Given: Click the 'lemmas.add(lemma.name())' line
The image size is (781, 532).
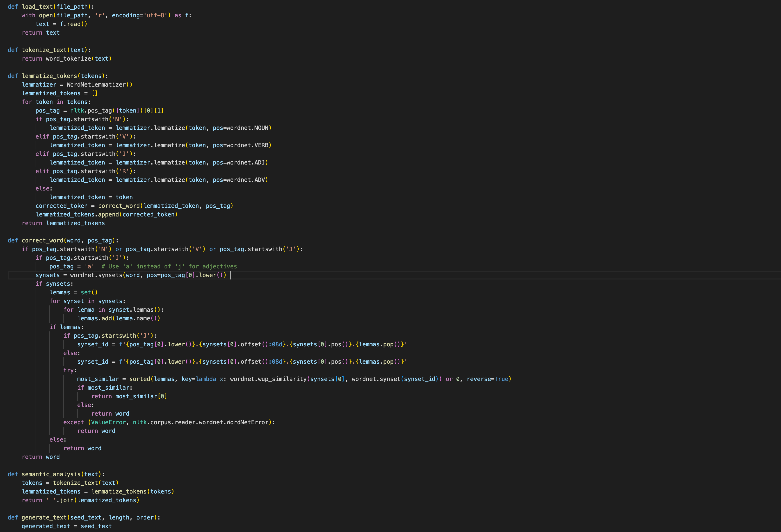Looking at the screenshot, I should tap(119, 319).
